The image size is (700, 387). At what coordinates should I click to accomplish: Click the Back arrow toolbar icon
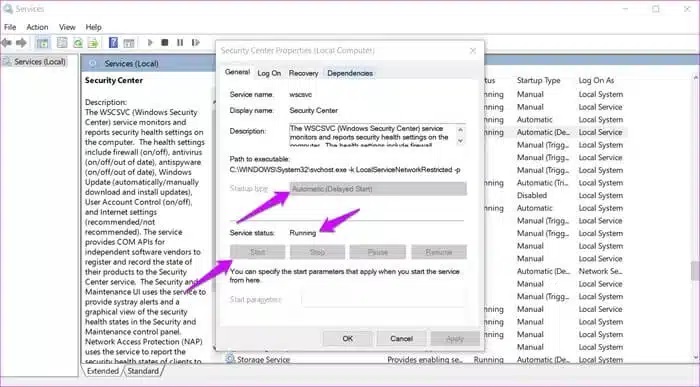pos(6,43)
